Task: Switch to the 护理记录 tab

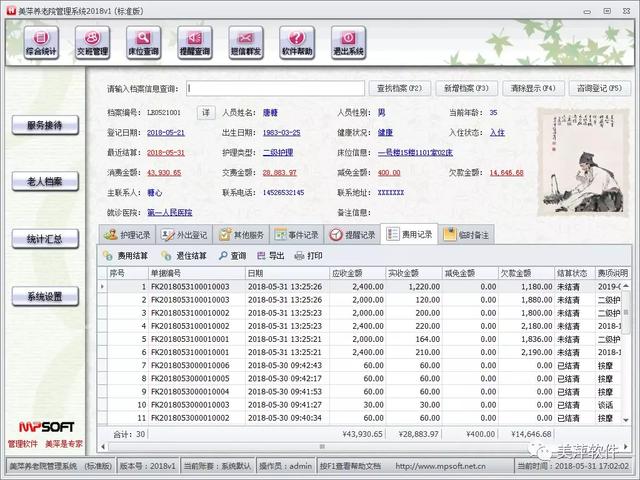Action: [128, 234]
